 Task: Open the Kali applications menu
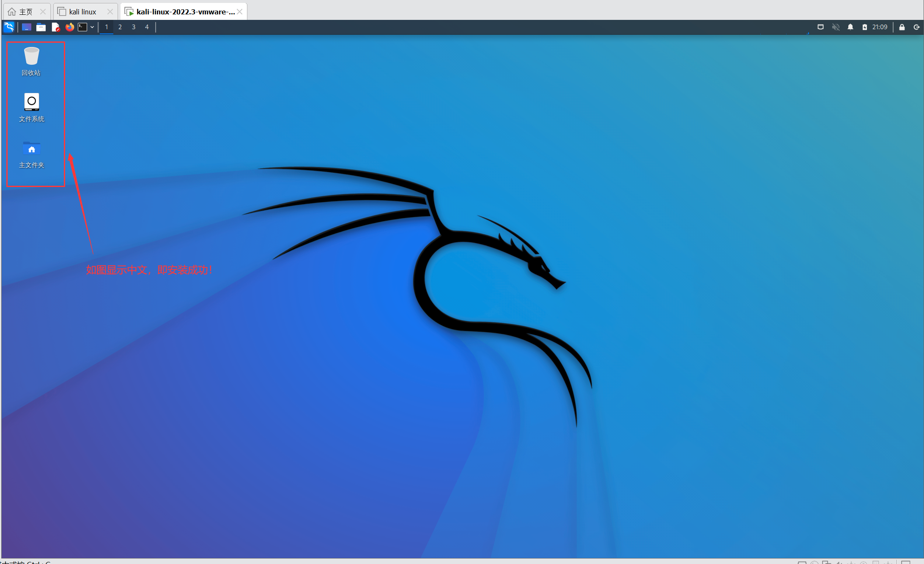(9, 27)
